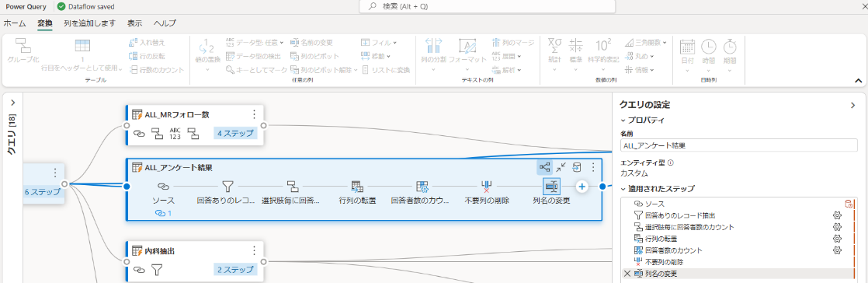Screen dimensions: 868x283
Task: Click the filter step icon in ALL_アンケート結果
Action: coord(228,187)
